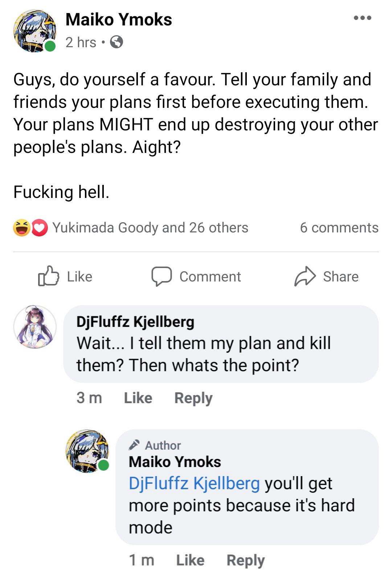Like Maiko Ymoks' hard mode reply
The image size is (392, 576).
coord(190,560)
